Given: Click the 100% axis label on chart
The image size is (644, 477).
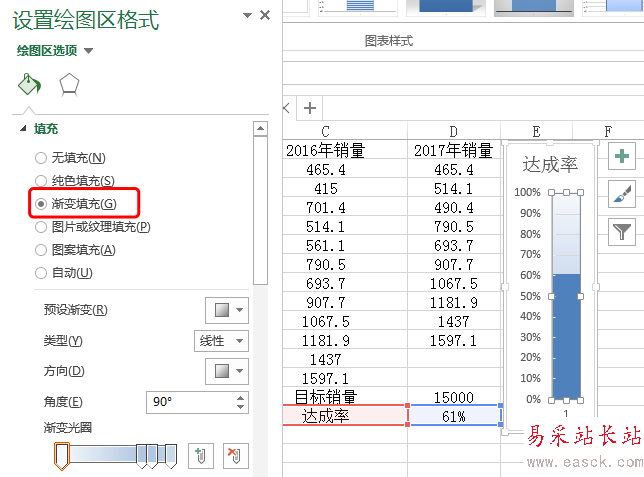Looking at the screenshot, I should tap(527, 192).
